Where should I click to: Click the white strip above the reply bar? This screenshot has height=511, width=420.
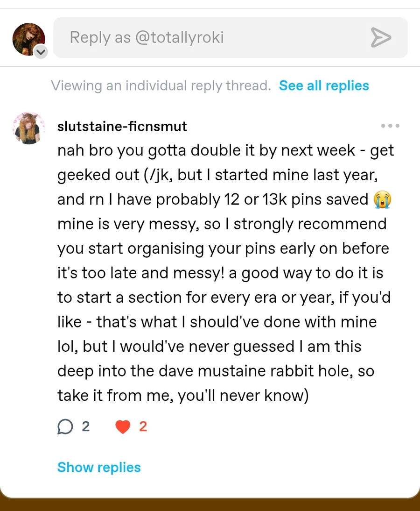coord(210,4)
